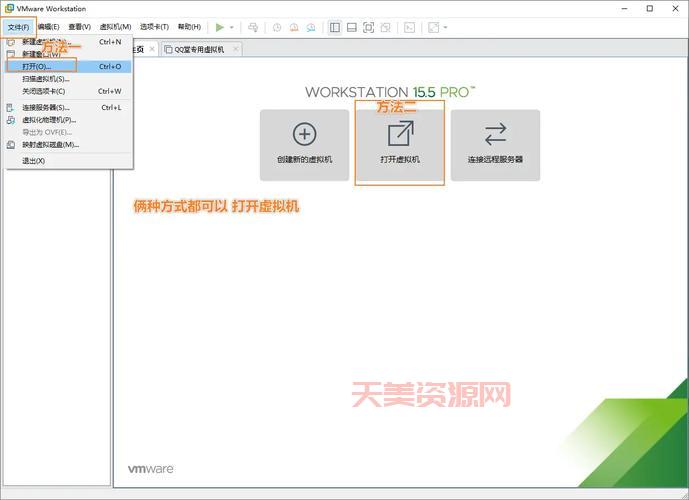Expand the power options dropdown arrow

(232, 28)
